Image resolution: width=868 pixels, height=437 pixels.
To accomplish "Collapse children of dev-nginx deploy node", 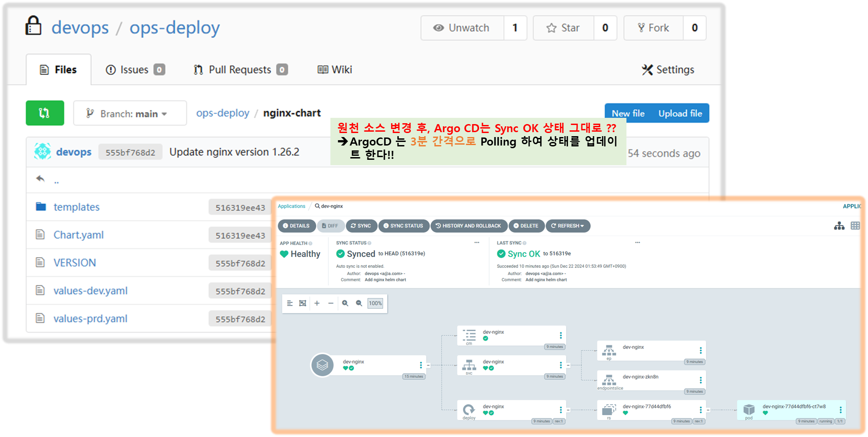I will point(568,410).
